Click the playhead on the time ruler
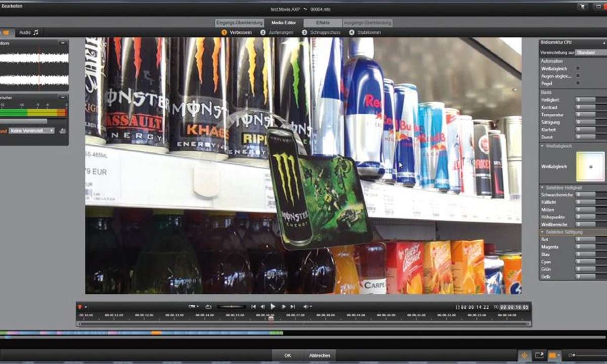The height and width of the screenshot is (364, 607). pyautogui.click(x=271, y=318)
